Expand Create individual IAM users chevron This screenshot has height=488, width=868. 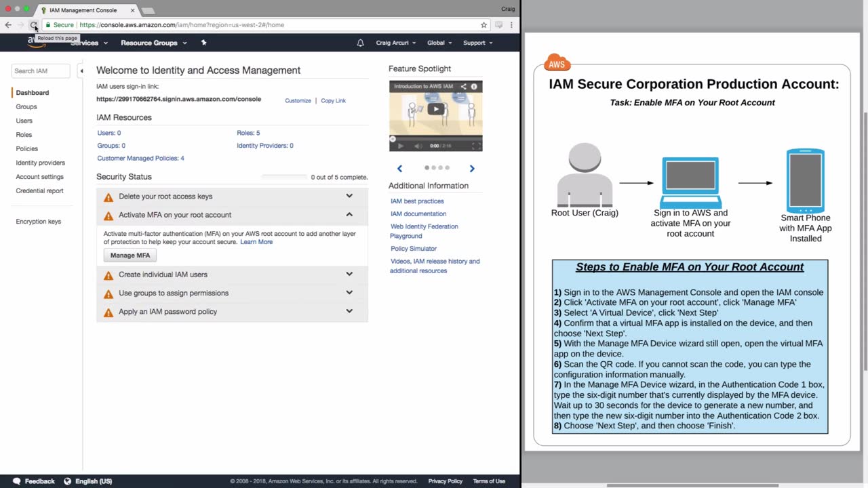tap(349, 274)
